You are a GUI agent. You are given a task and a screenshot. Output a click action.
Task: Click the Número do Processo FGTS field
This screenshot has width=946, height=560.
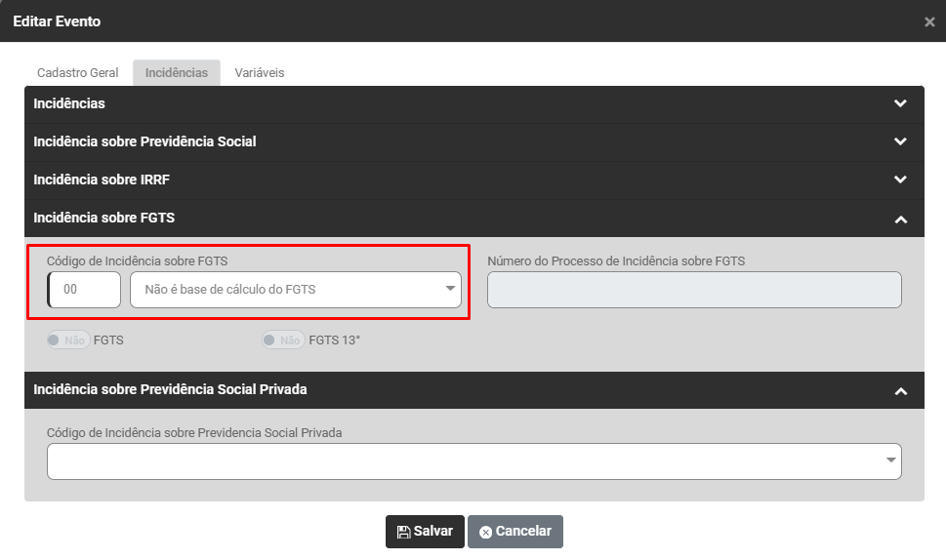click(694, 290)
